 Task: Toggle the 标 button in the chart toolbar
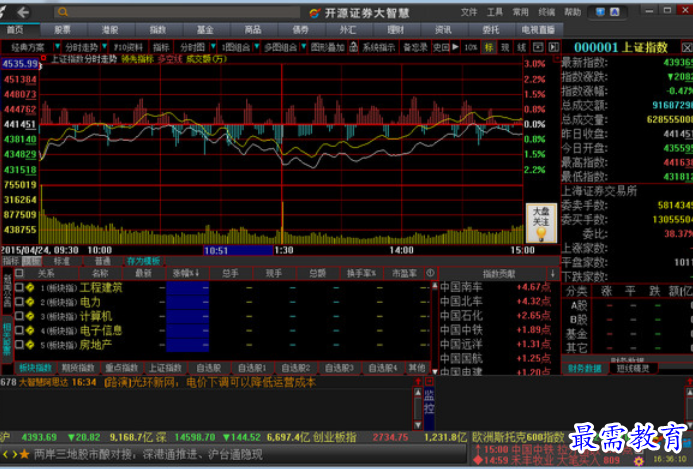[489, 47]
